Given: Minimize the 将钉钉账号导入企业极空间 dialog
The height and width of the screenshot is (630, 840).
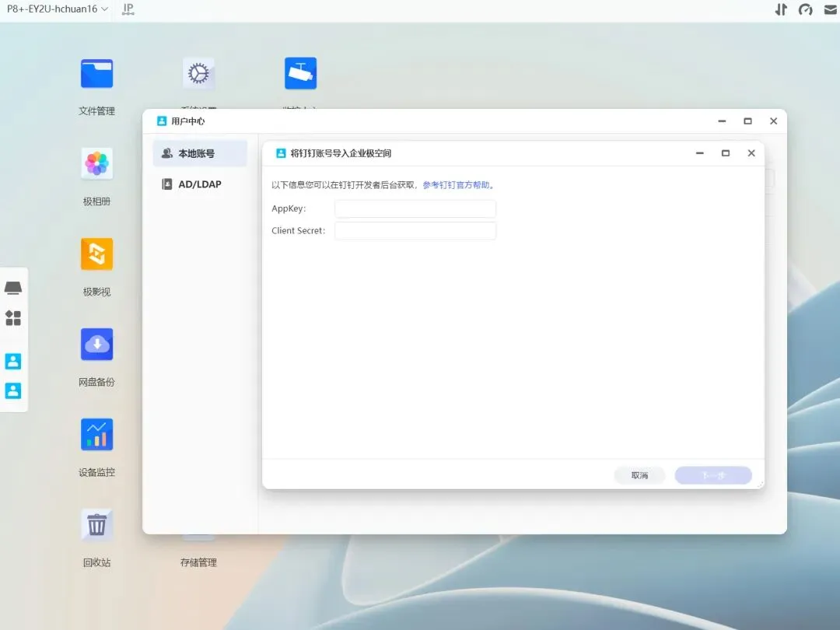Looking at the screenshot, I should [x=700, y=153].
